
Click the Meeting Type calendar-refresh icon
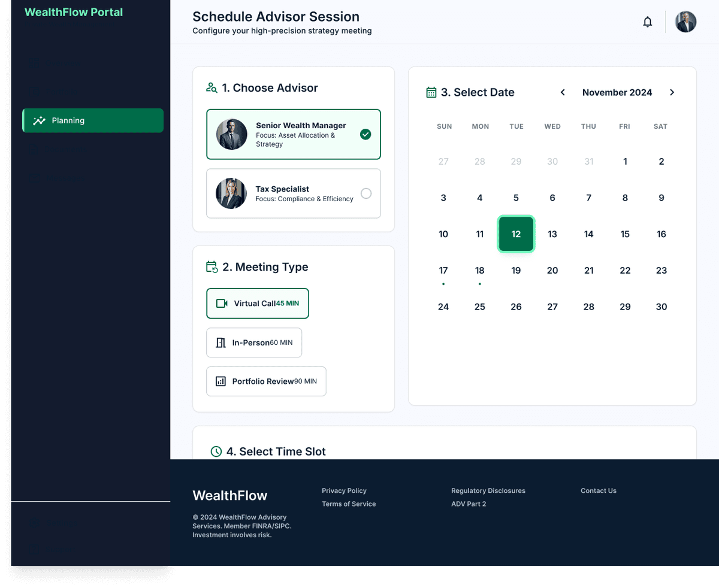tap(212, 267)
